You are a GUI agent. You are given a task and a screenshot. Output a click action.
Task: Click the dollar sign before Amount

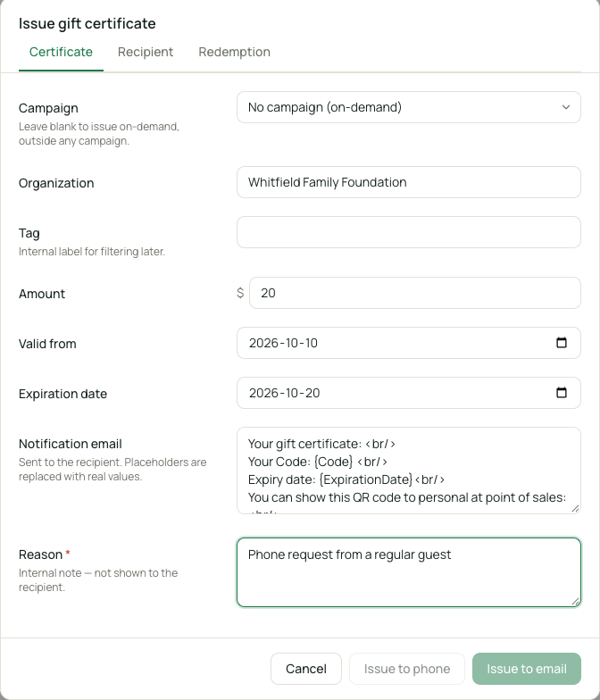(x=240, y=293)
